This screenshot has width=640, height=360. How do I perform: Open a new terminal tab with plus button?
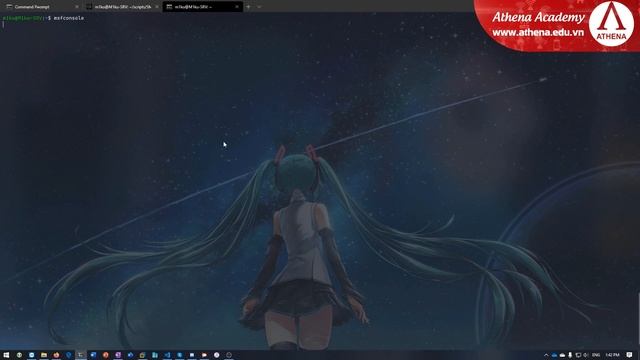point(248,7)
